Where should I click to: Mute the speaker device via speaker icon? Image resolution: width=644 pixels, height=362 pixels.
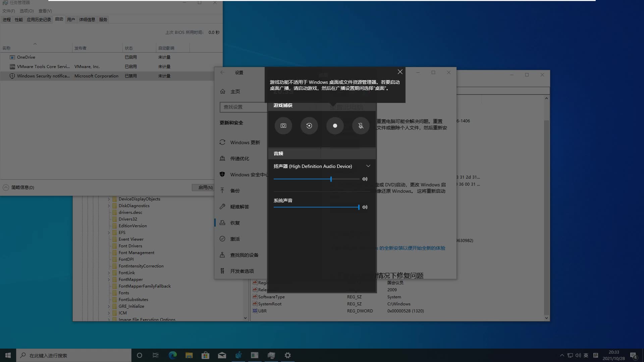point(365,179)
